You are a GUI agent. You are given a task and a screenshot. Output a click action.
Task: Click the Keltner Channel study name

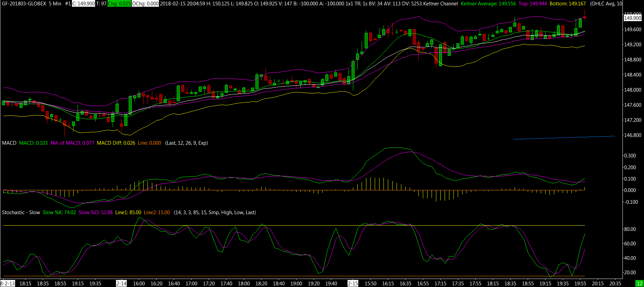tap(441, 4)
